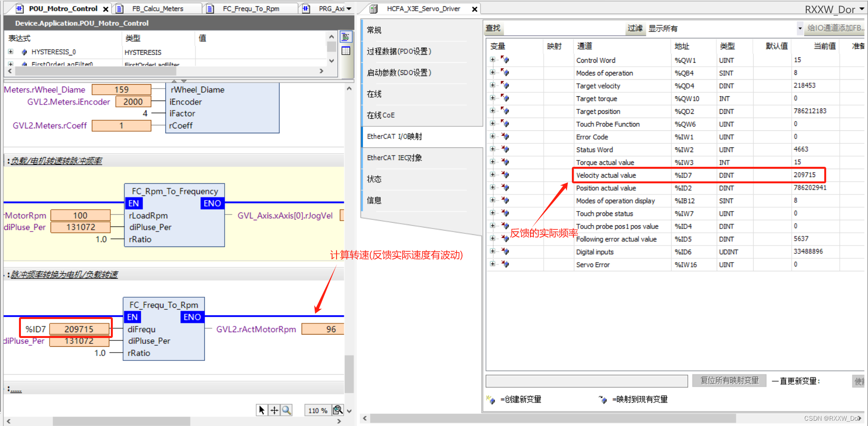Screen dimensions: 868x426
Task: Select the arrow pointer tool in editor
Action: 262,410
